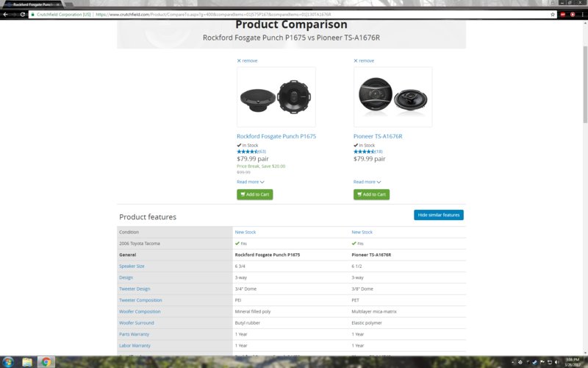
Task: Open Rockford Fosgate P1675 product image
Action: [x=276, y=97]
